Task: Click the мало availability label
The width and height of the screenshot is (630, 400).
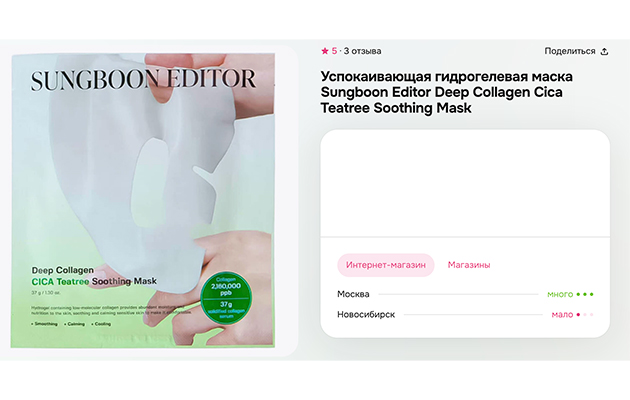Action: (562, 314)
